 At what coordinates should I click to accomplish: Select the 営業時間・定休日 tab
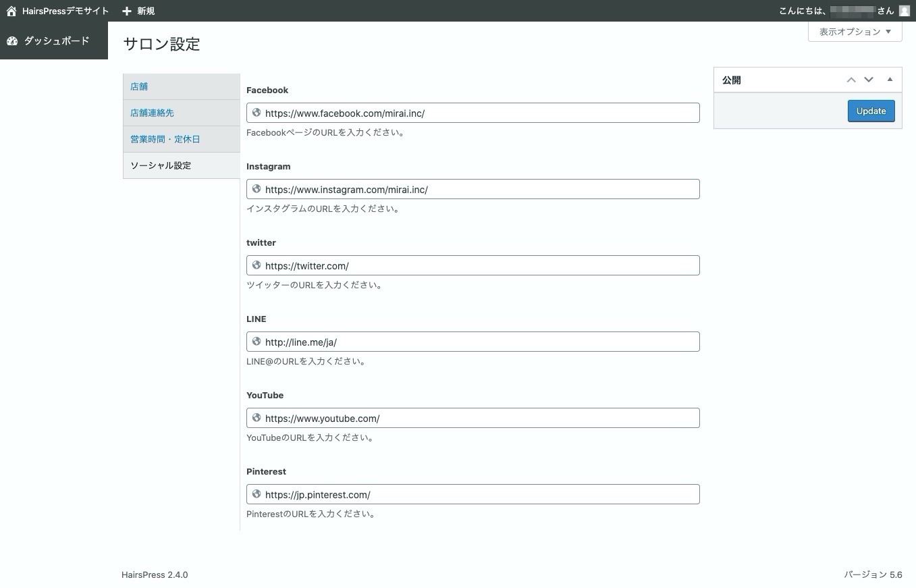click(165, 139)
